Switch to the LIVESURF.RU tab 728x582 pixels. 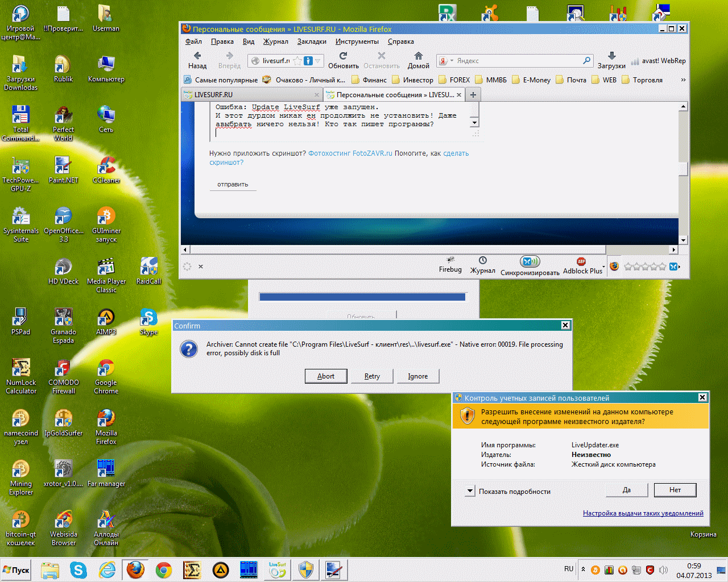tap(251, 94)
